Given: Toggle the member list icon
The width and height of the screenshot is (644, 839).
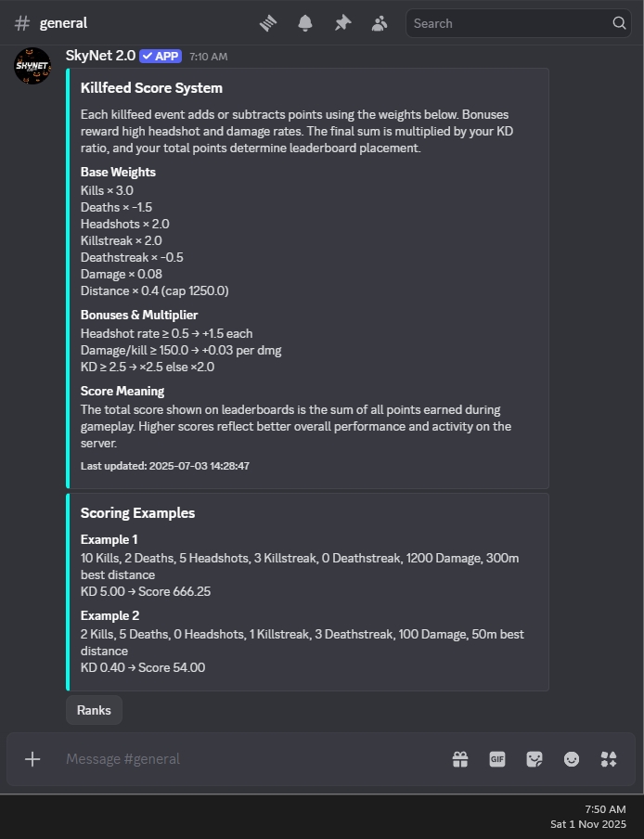Looking at the screenshot, I should pos(380,23).
